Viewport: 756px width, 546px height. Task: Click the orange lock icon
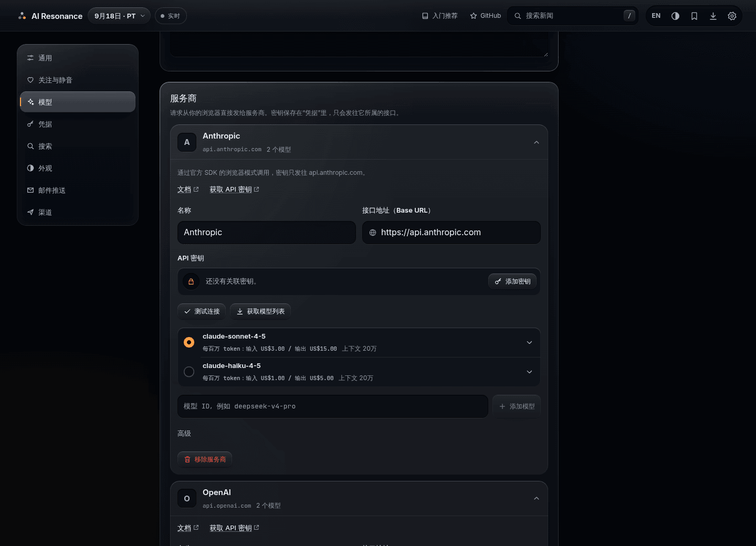pos(191,281)
